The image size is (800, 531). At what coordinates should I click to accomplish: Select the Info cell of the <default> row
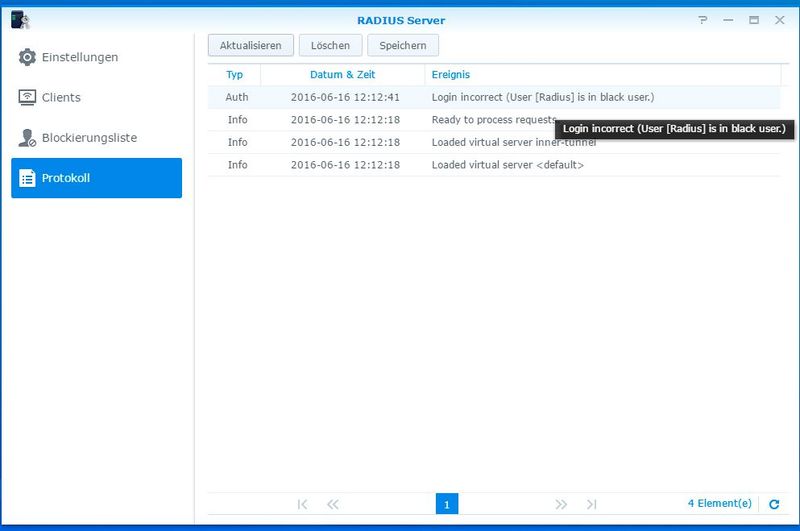click(237, 165)
